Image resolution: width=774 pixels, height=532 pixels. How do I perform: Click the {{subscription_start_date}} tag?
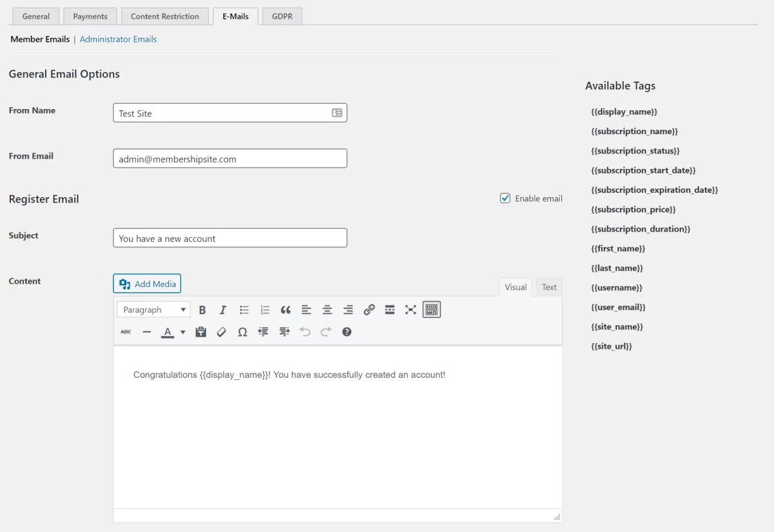pos(644,170)
